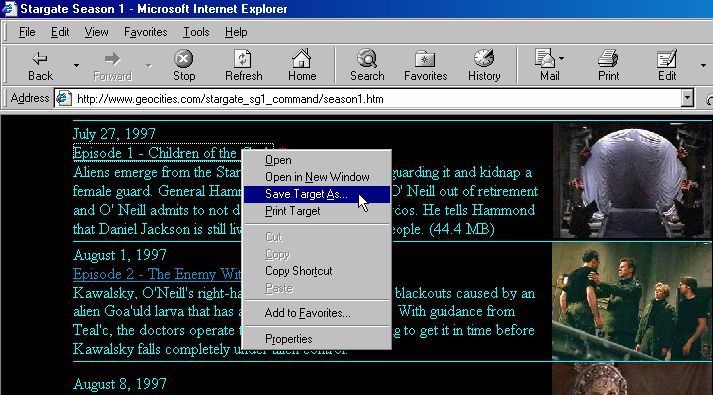The width and height of the screenshot is (713, 395).
Task: Expand the Forward history dropdown arrow
Action: 149,65
